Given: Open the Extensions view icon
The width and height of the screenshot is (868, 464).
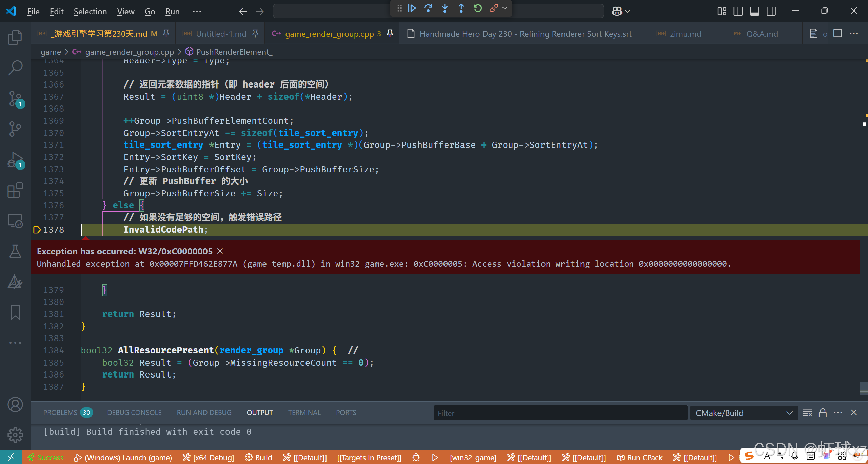Looking at the screenshot, I should (x=15, y=190).
